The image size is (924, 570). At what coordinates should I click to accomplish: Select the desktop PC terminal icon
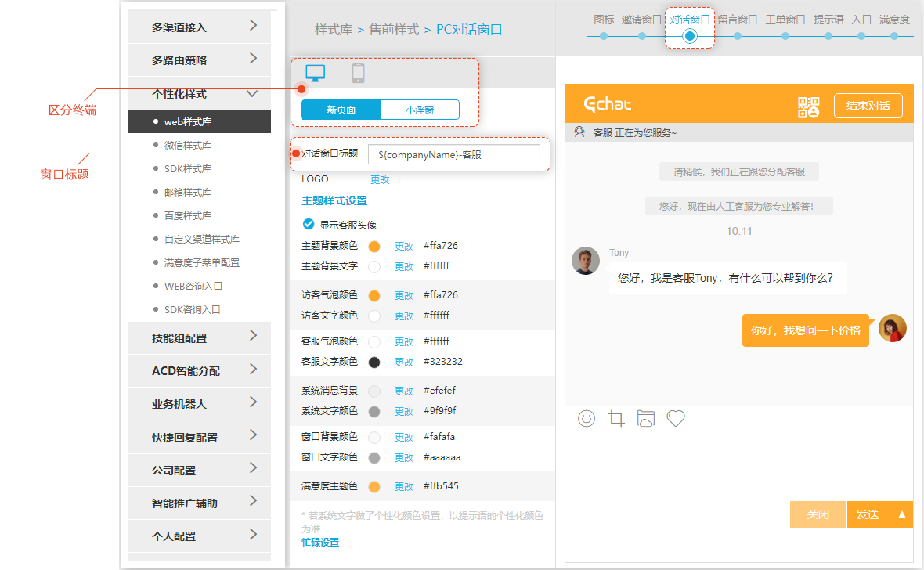(316, 74)
